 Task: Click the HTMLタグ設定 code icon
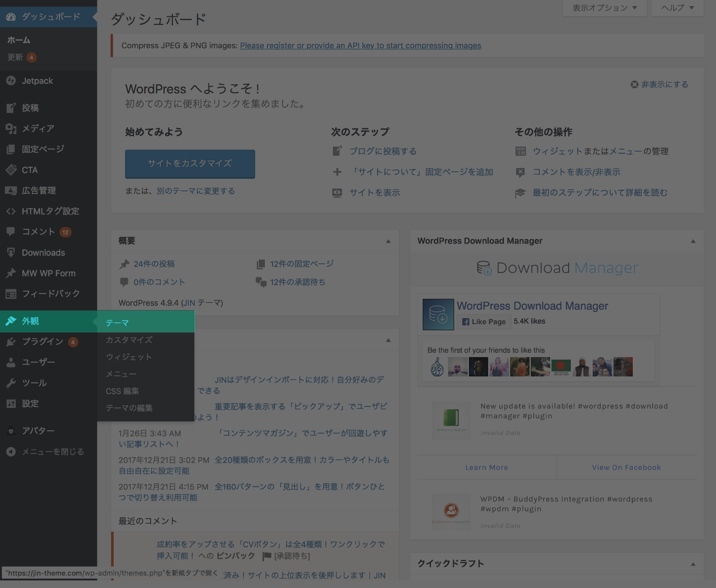coord(11,211)
